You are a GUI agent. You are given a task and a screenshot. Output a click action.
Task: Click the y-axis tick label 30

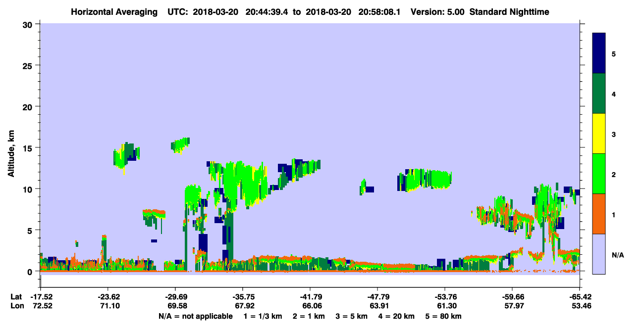[x=29, y=24]
